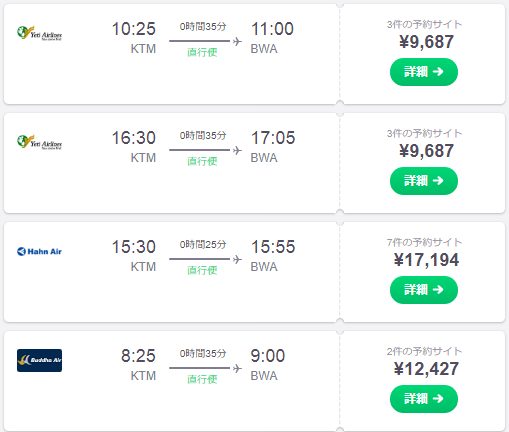
Task: Click the airplane icon on the 10:25 flight route
Action: pos(237,41)
